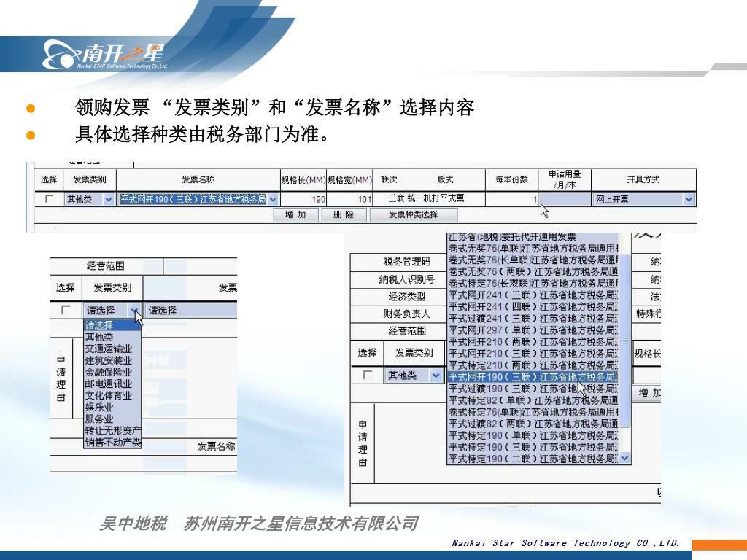Tick the checkbox beside the open 请选择 dropdown
The height and width of the screenshot is (560, 747).
pyautogui.click(x=65, y=311)
